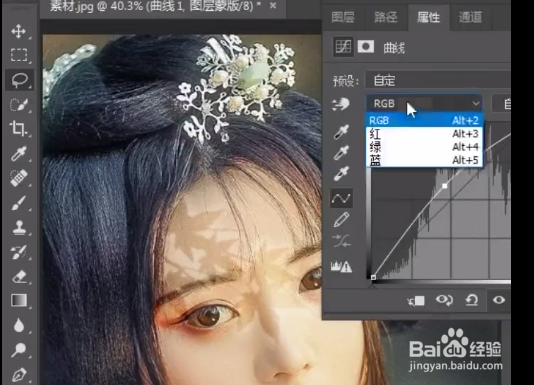Pick the white point eyedropper in curves
This screenshot has width=534, height=385.
point(341,174)
